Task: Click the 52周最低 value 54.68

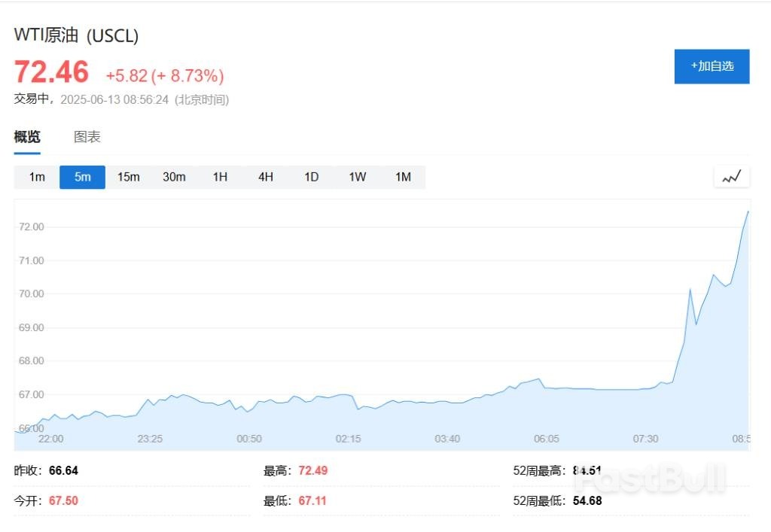Action: (x=587, y=500)
